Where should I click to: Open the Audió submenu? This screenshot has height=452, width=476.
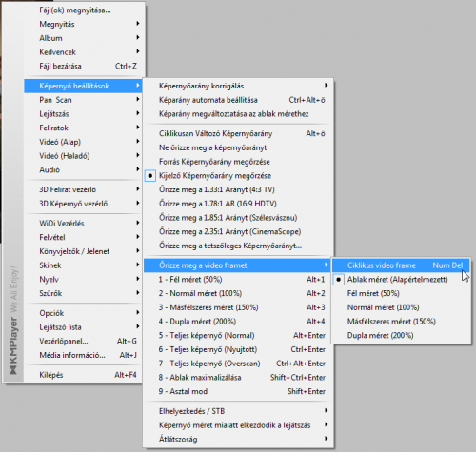click(83, 169)
